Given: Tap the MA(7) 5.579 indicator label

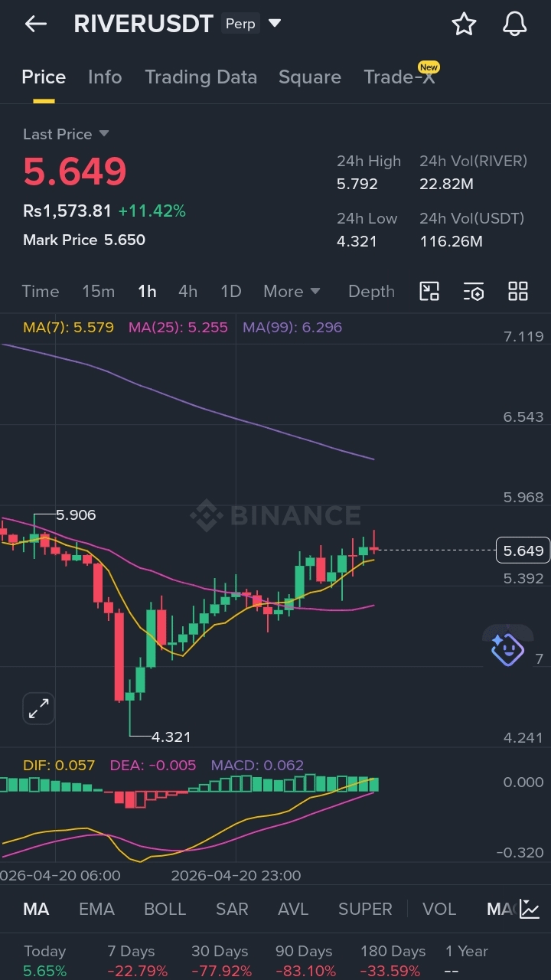Looking at the screenshot, I should point(68,328).
